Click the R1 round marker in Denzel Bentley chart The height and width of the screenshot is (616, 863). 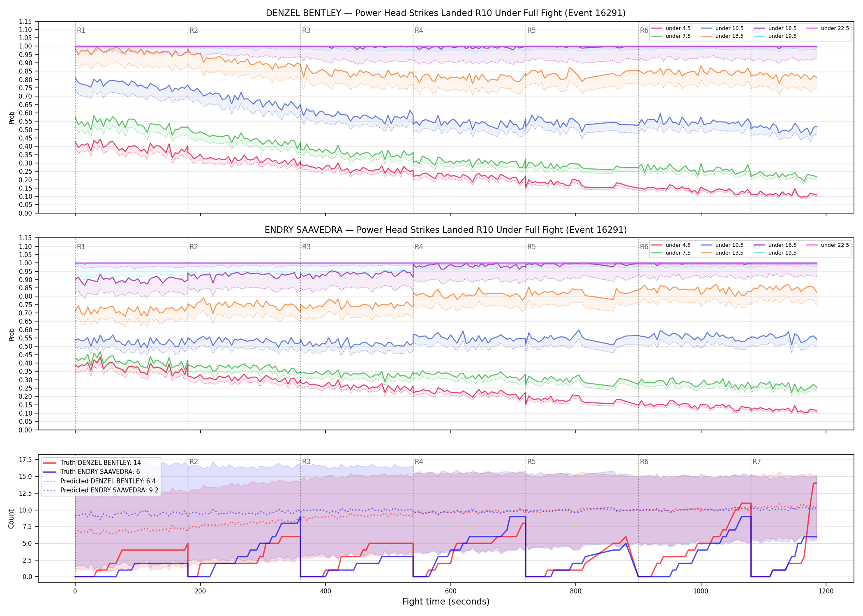click(81, 30)
